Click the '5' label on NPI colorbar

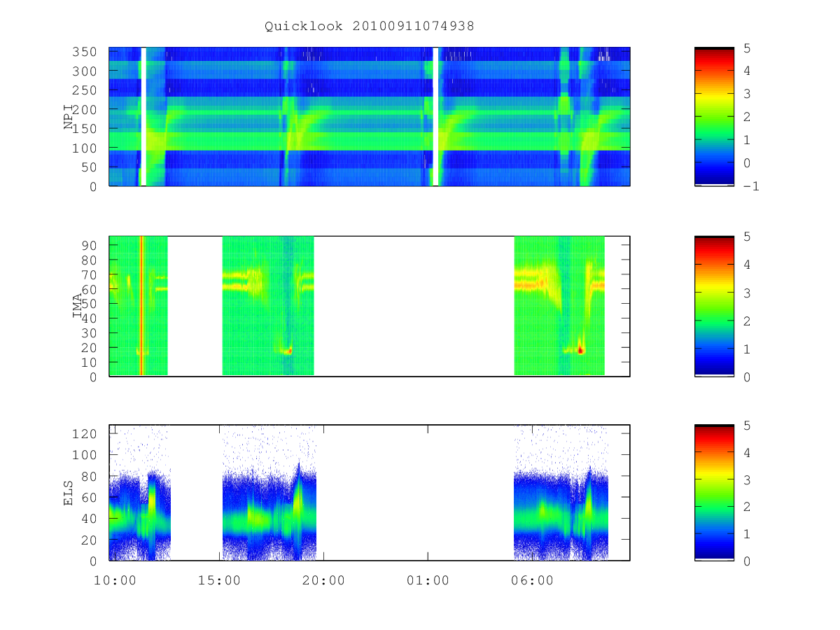(748, 48)
